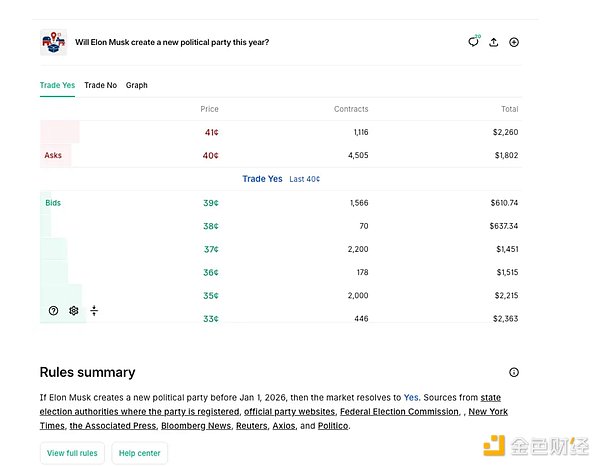
Task: Open order book settings gear icon
Action: (x=73, y=311)
